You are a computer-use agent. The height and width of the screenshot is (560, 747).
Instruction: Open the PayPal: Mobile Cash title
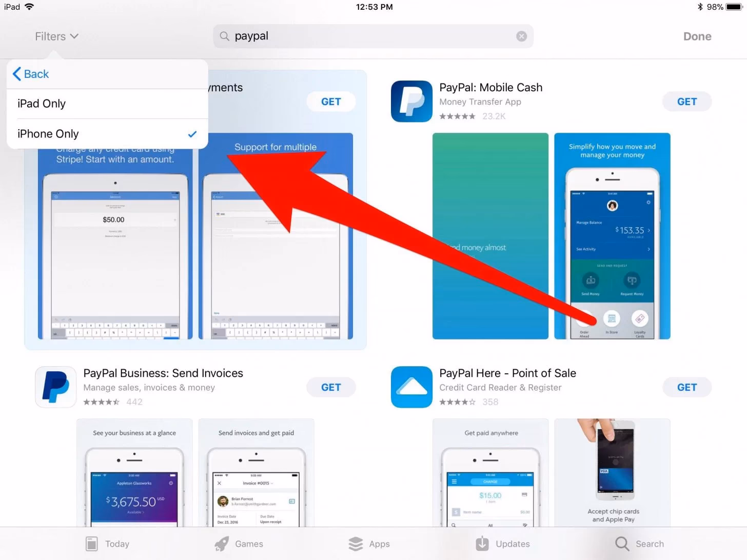point(490,88)
